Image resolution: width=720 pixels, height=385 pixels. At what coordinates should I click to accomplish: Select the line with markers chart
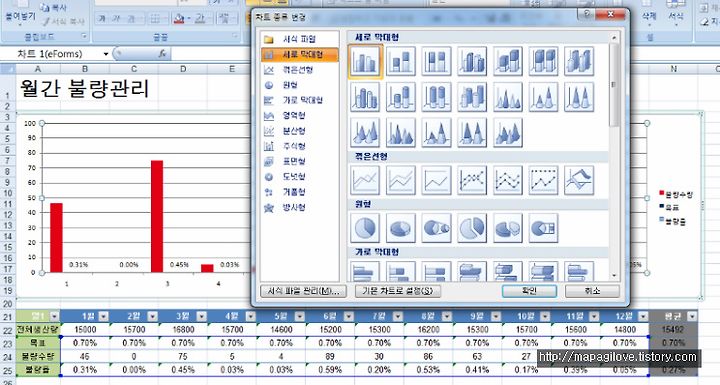[x=472, y=180]
